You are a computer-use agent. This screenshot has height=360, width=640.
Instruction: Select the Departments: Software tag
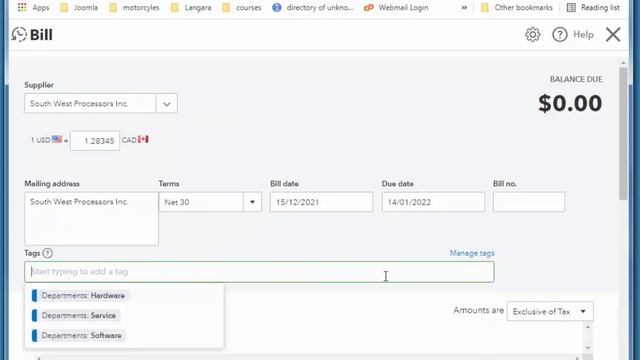[x=78, y=336]
